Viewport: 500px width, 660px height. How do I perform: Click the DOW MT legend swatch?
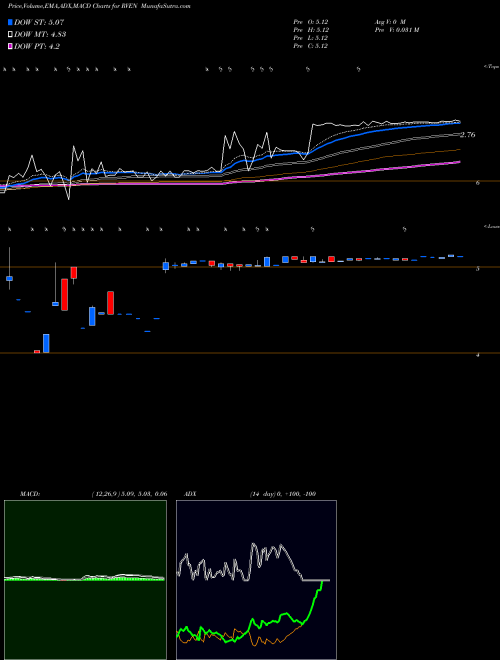(x=10, y=35)
